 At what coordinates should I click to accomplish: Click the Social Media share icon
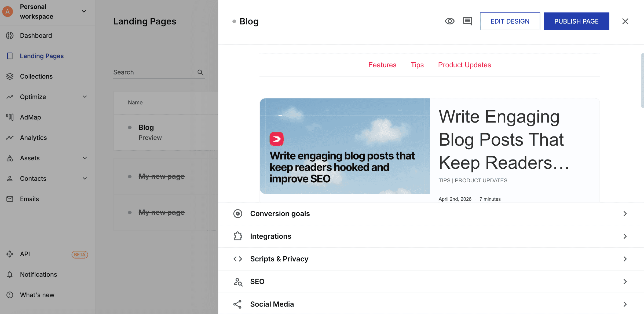point(238,304)
